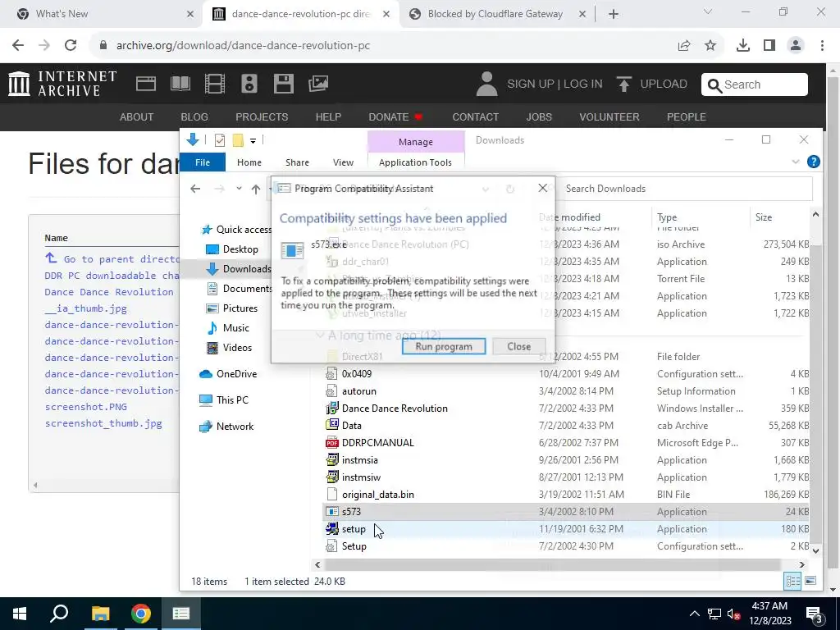Click Close button in Compatibility Assistant
This screenshot has width=840, height=630.
click(518, 347)
